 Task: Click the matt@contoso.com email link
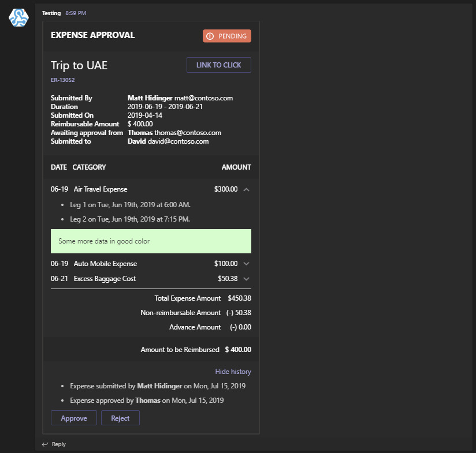[203, 98]
